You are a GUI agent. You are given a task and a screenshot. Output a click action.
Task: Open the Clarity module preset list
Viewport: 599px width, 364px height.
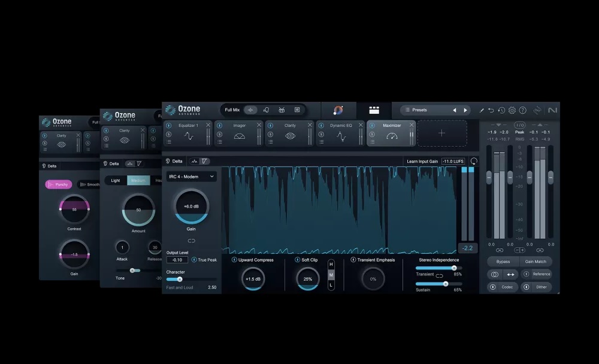[271, 142]
